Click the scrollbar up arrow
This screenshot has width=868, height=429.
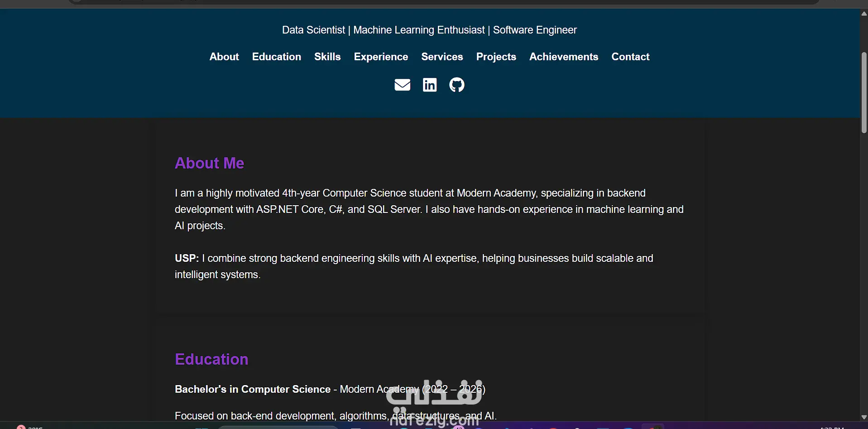coord(864,14)
